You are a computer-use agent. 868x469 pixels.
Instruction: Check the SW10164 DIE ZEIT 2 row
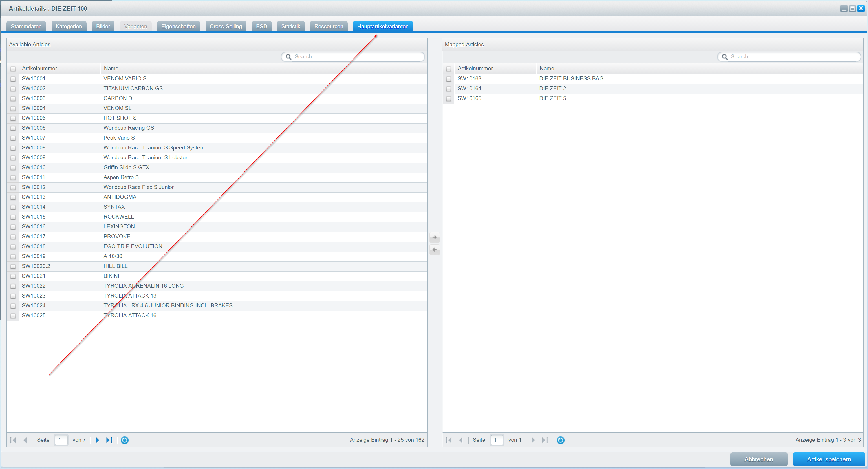[448, 89]
